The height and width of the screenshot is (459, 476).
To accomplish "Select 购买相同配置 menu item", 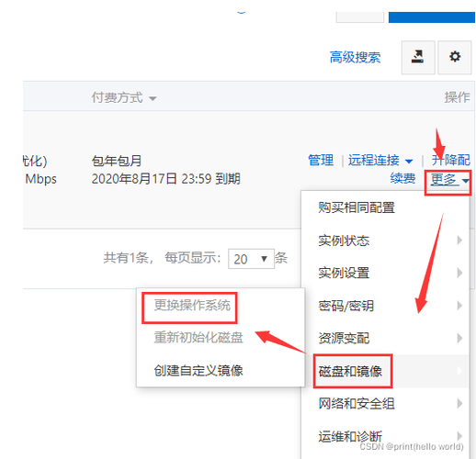I will (385, 207).
